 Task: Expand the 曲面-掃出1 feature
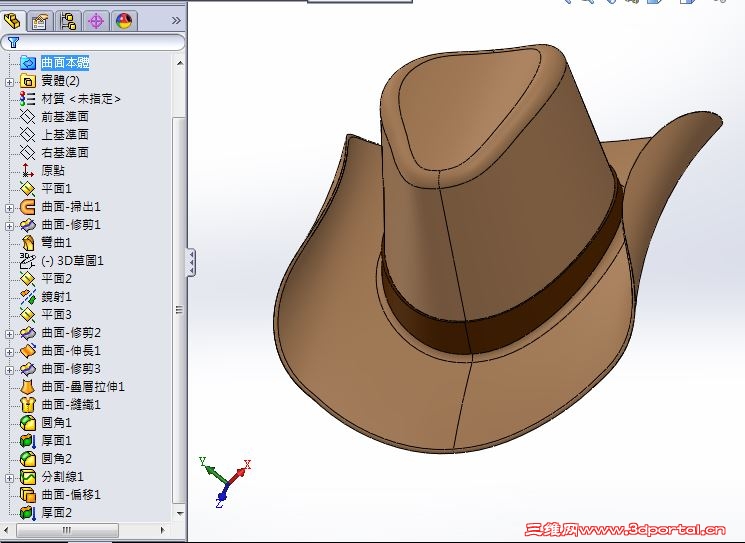click(x=9, y=208)
